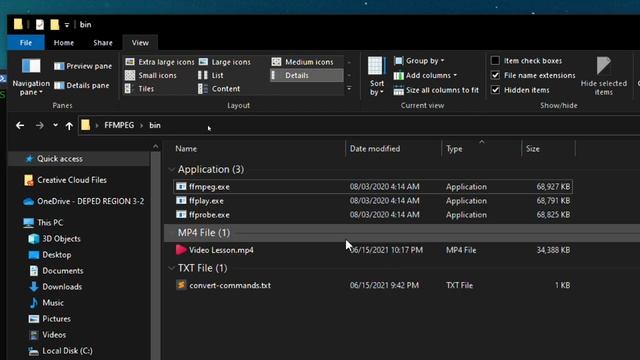This screenshot has width=640, height=360.
Task: Enable Item check boxes
Action: point(496,61)
